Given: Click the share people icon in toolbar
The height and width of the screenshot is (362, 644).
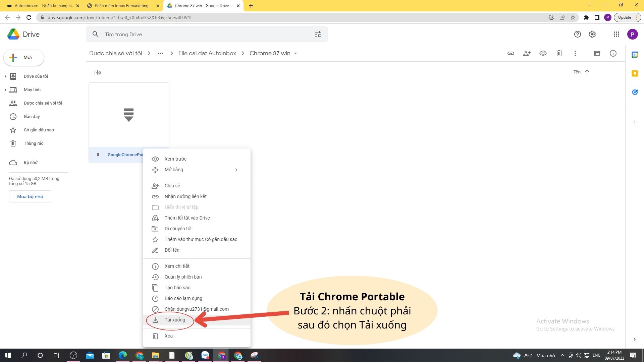Looking at the screenshot, I should coord(527,53).
